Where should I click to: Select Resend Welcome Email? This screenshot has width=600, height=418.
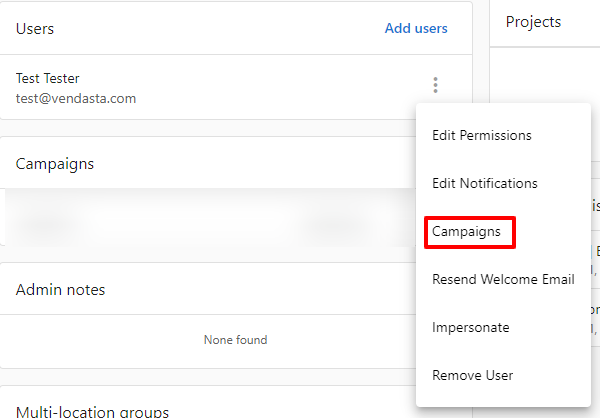click(503, 279)
